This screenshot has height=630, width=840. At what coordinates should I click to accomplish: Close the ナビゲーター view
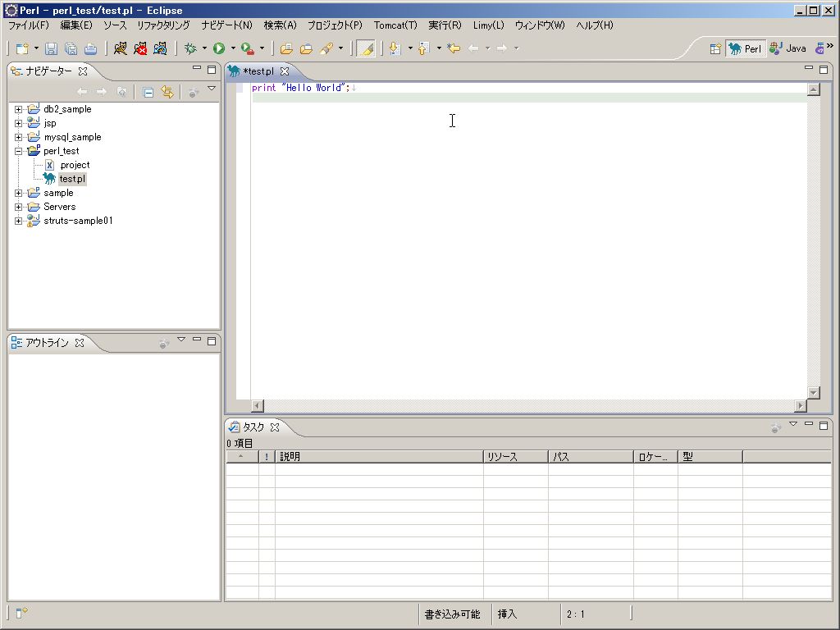83,71
